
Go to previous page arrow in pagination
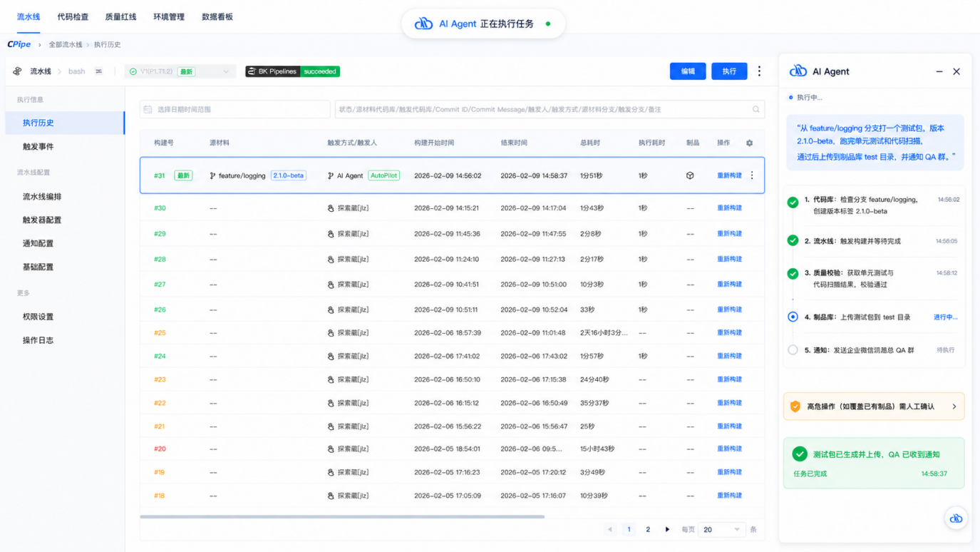609,529
